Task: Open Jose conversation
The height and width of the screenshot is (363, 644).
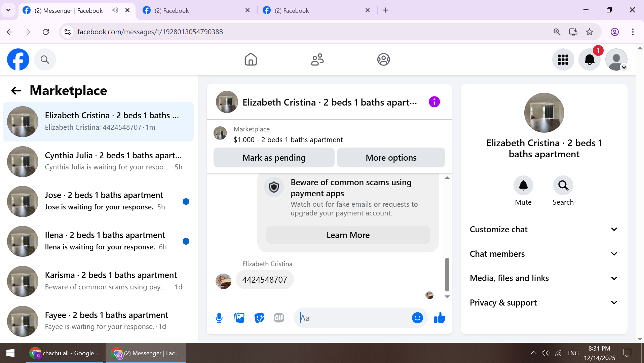Action: point(98,201)
